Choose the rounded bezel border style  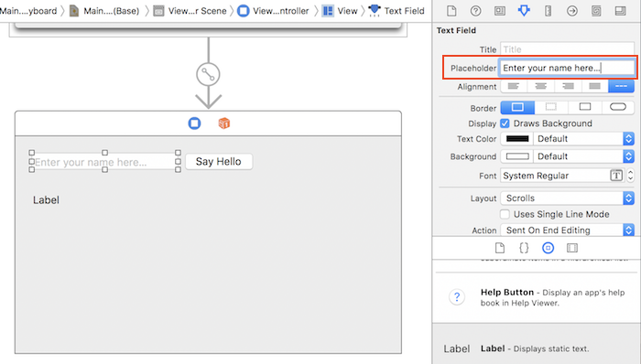coord(618,107)
